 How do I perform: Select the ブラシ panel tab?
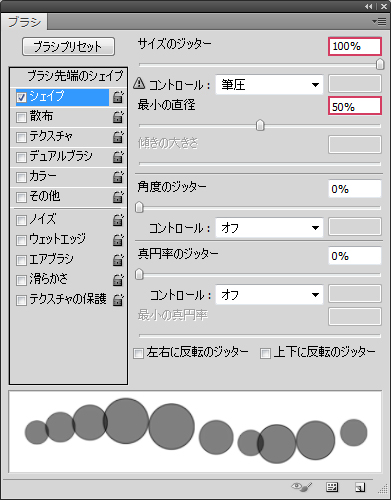[24, 22]
